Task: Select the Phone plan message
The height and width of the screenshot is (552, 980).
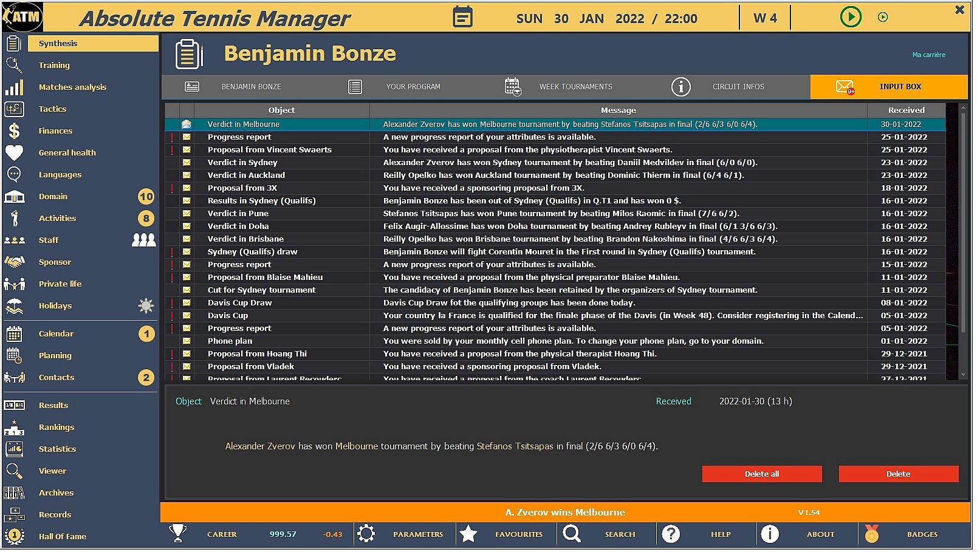Action: click(555, 341)
